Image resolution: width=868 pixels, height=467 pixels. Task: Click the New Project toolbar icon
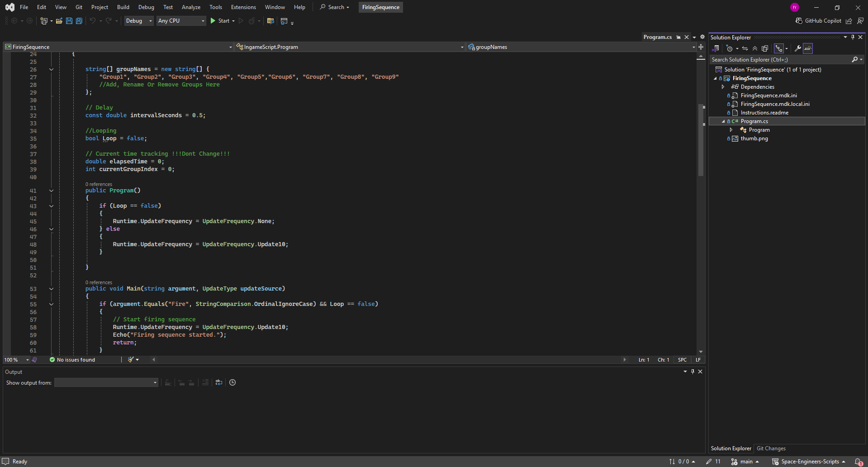point(44,21)
